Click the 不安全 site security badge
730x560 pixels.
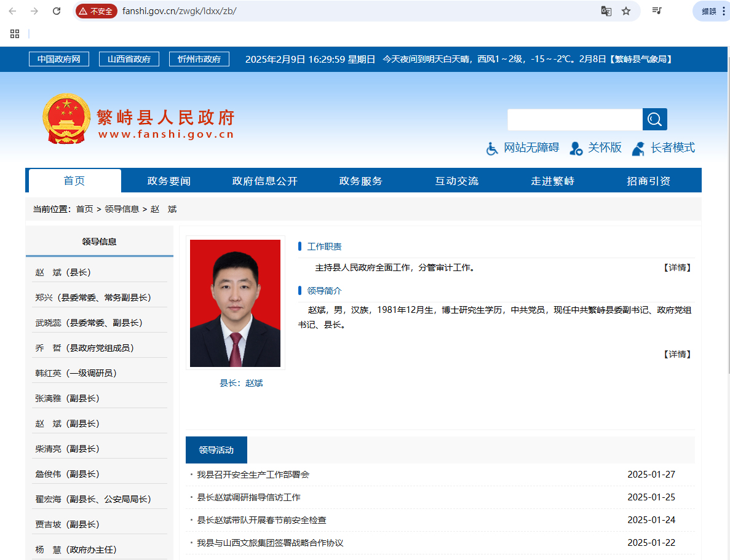pyautogui.click(x=97, y=11)
